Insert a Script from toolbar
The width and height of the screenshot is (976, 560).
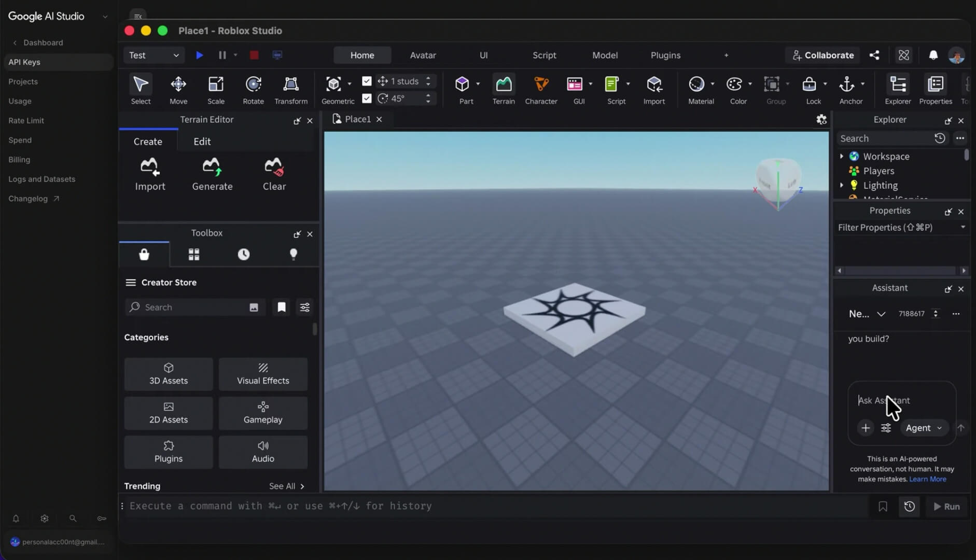tap(612, 89)
